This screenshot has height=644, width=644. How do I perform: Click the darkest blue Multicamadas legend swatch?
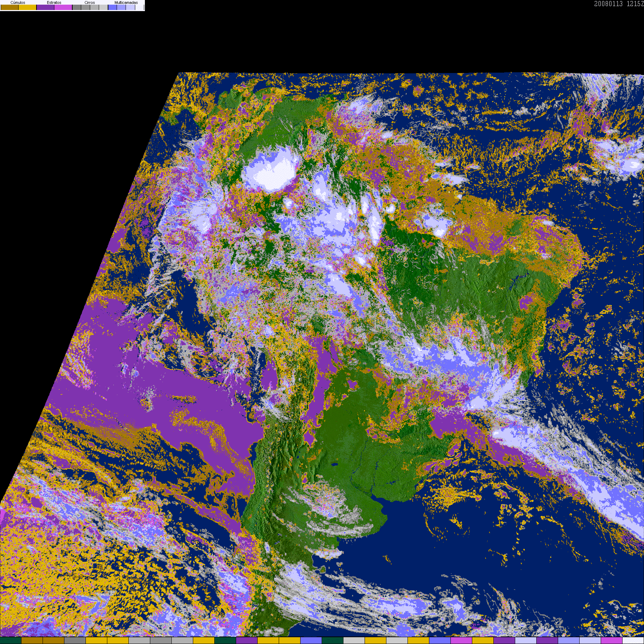pos(112,7)
